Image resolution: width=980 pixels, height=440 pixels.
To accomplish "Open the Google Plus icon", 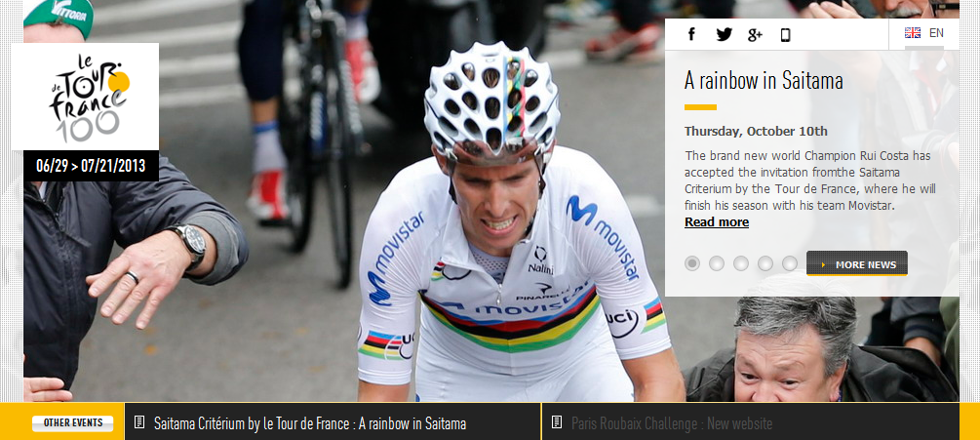I will coord(755,35).
